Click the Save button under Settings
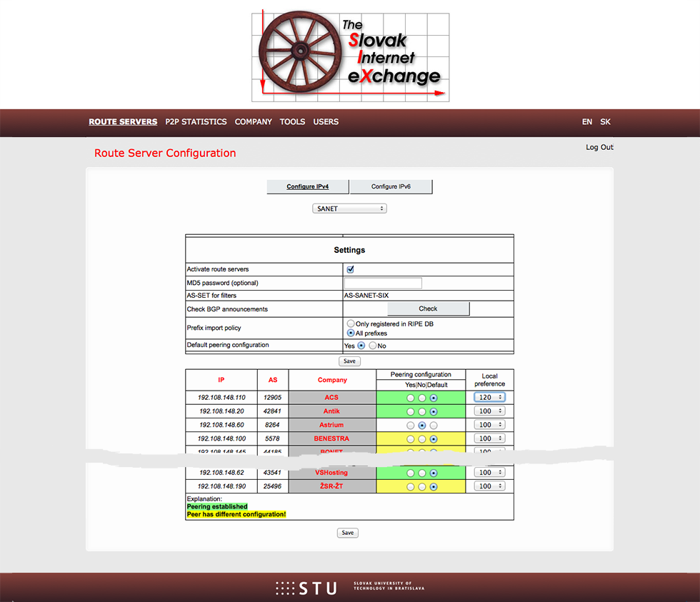Image resolution: width=700 pixels, height=602 pixels. pyautogui.click(x=349, y=361)
